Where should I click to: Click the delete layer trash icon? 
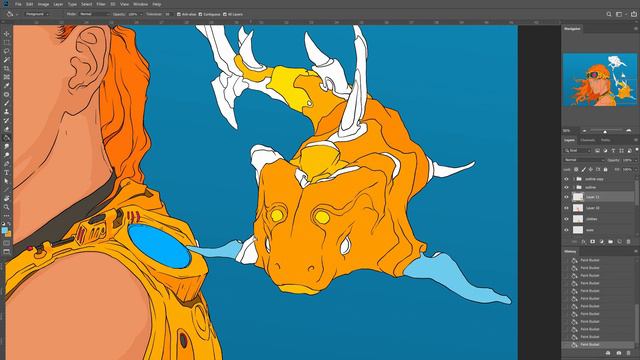[629, 242]
